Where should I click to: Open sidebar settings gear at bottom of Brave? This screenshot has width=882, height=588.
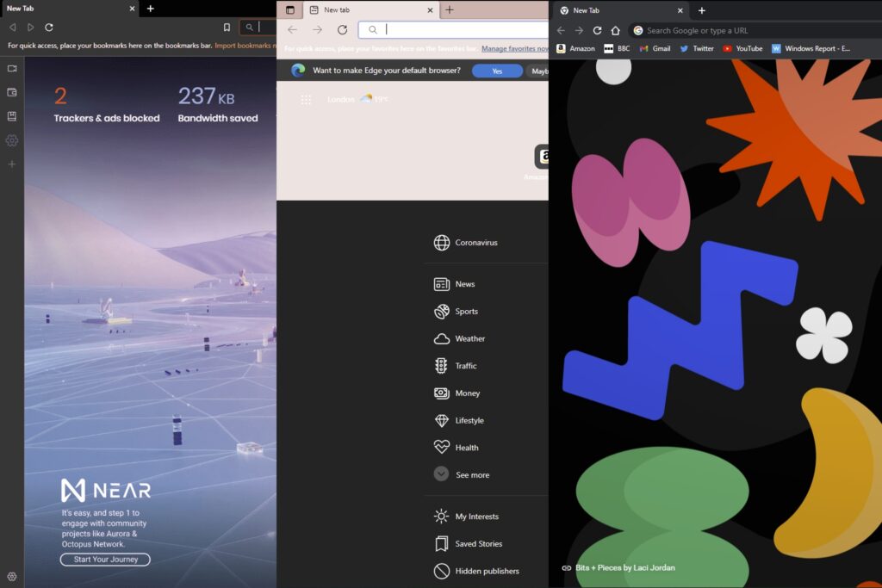point(12,576)
